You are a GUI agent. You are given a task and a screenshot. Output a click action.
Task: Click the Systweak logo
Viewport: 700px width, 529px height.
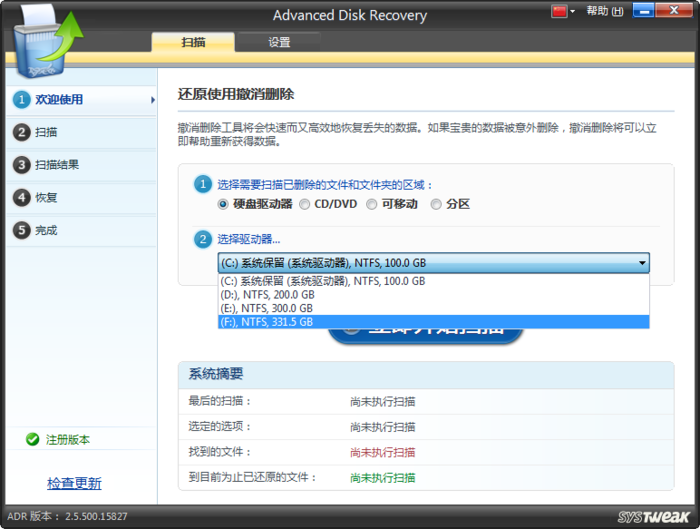(654, 517)
